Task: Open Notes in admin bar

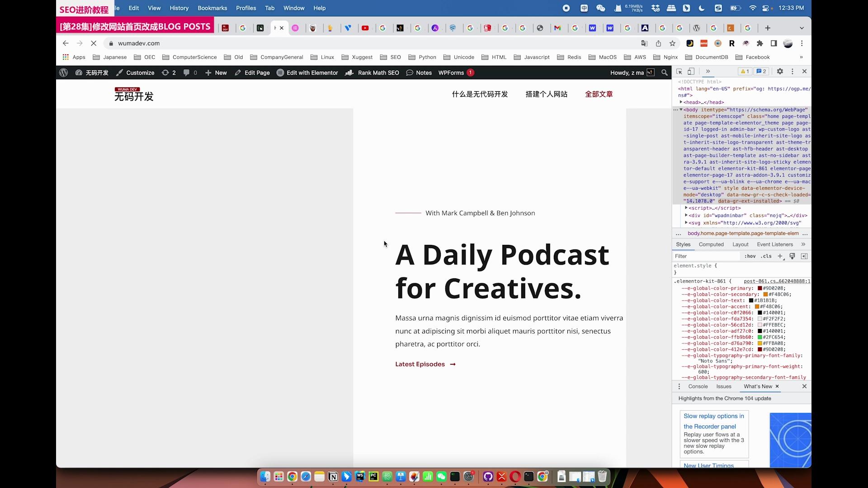Action: 419,73
